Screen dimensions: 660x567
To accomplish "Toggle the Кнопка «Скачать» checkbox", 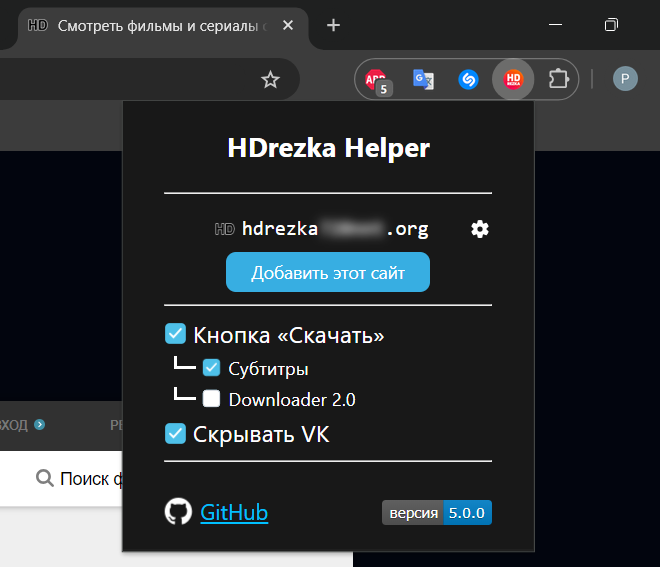I will (x=176, y=334).
